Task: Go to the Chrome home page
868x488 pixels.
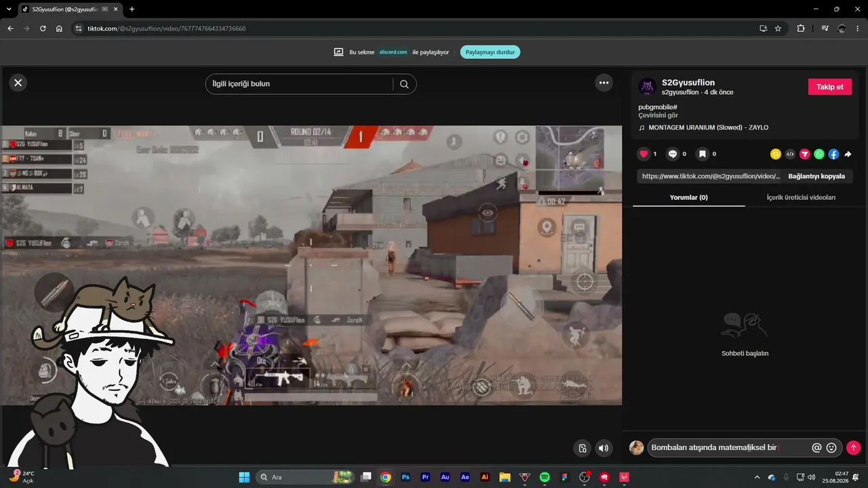Action: 59,28
